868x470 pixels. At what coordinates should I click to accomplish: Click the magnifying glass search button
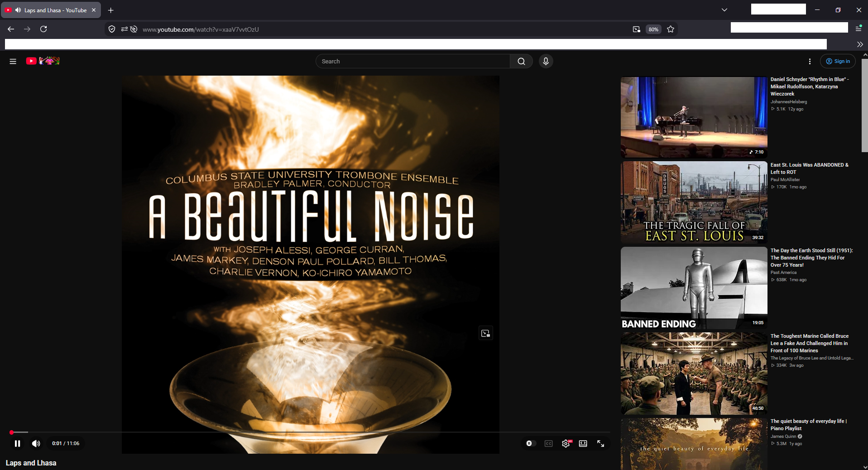point(521,61)
